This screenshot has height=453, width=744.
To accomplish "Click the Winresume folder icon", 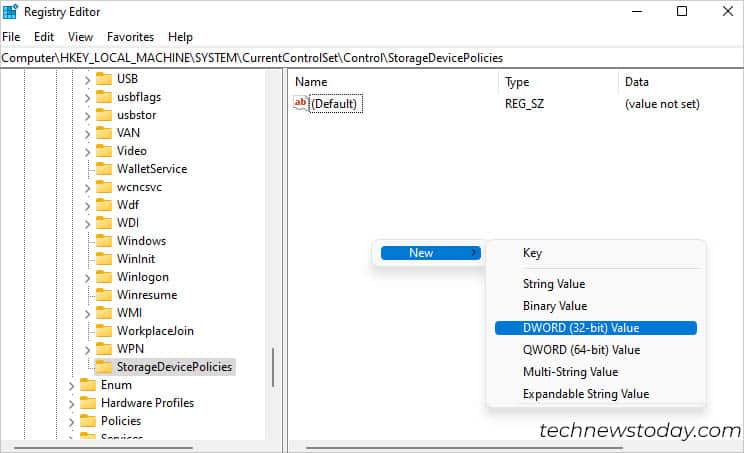I will tap(104, 295).
